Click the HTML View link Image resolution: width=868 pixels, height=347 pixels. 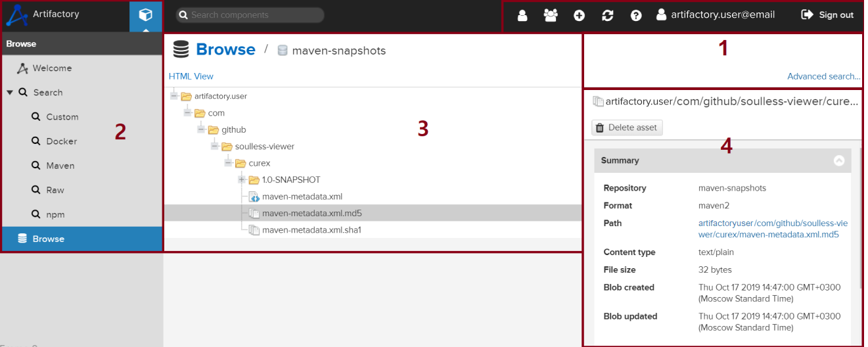click(191, 76)
